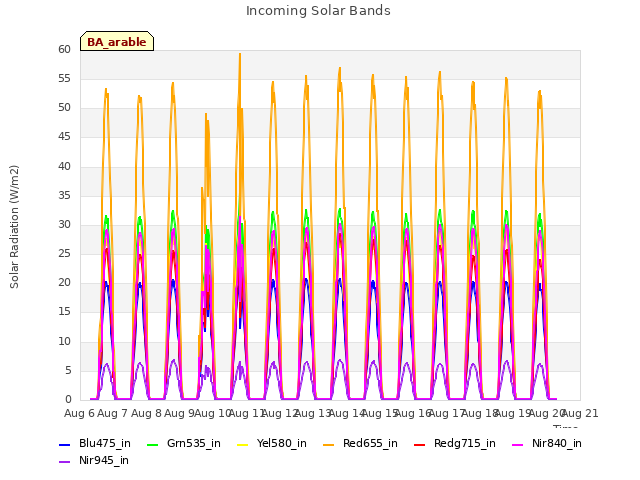Click the 35 y-axis tick label
The image size is (640, 480).
pos(64,196)
